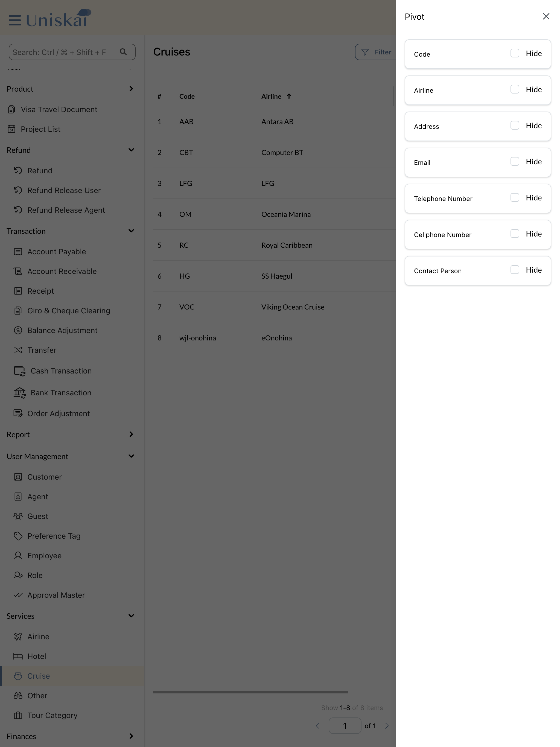
Task: Go to Refund Release Agent
Action: point(66,210)
